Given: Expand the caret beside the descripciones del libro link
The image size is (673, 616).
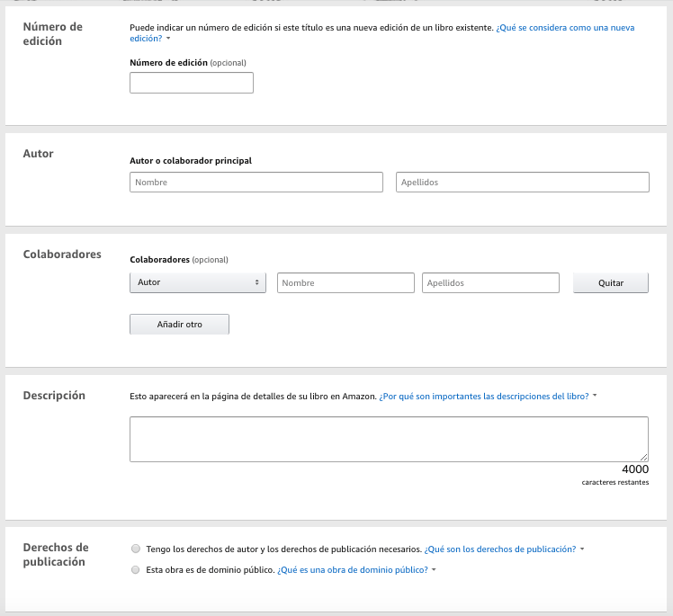Looking at the screenshot, I should pos(596,396).
